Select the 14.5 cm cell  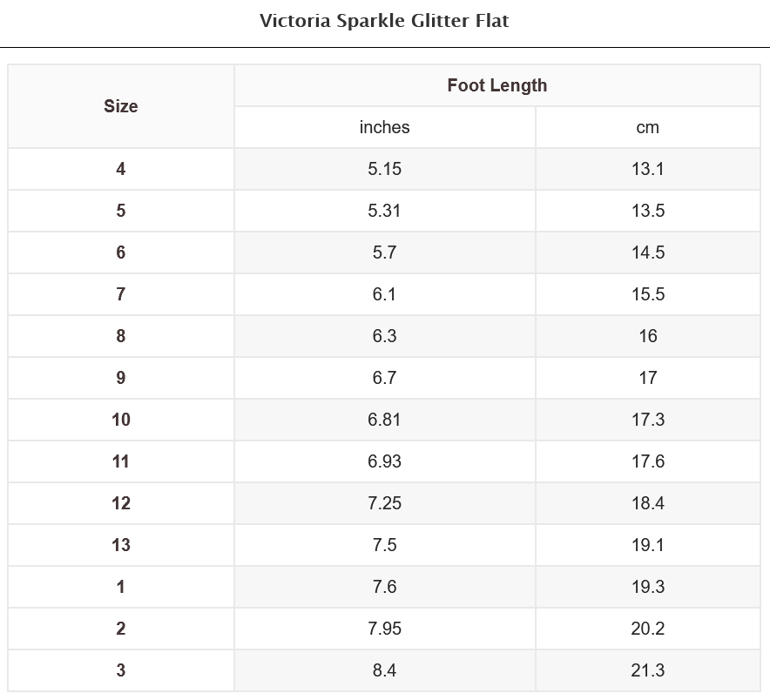[x=647, y=252]
